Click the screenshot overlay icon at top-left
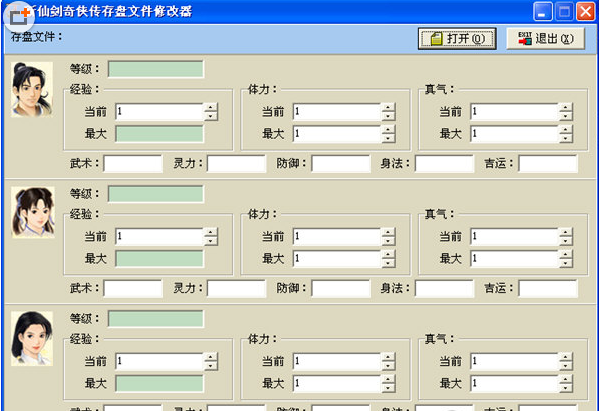The image size is (599, 411). tap(19, 16)
